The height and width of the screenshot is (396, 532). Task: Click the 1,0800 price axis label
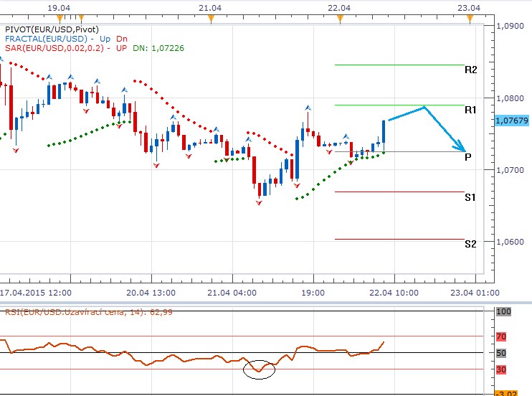(510, 98)
